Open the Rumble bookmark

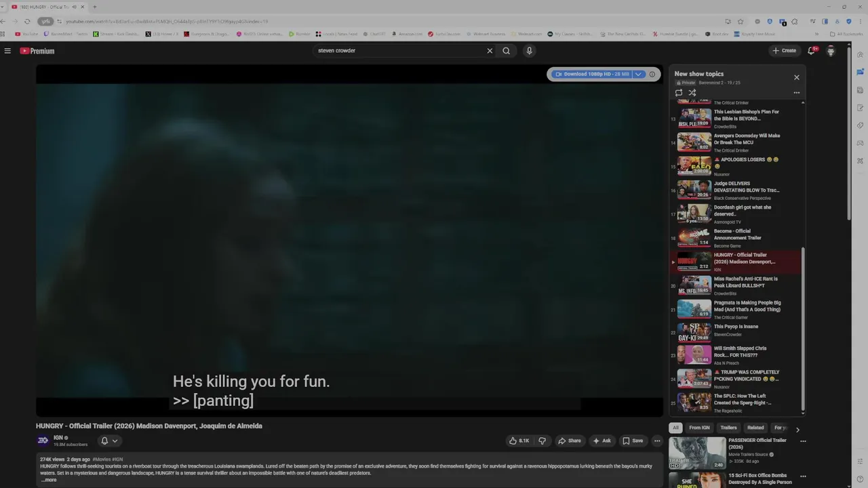(299, 34)
